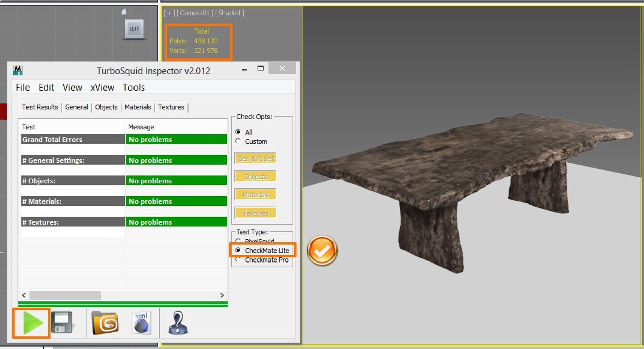The width and height of the screenshot is (644, 349).
Task: Switch to the Test Results tab
Action: (40, 107)
